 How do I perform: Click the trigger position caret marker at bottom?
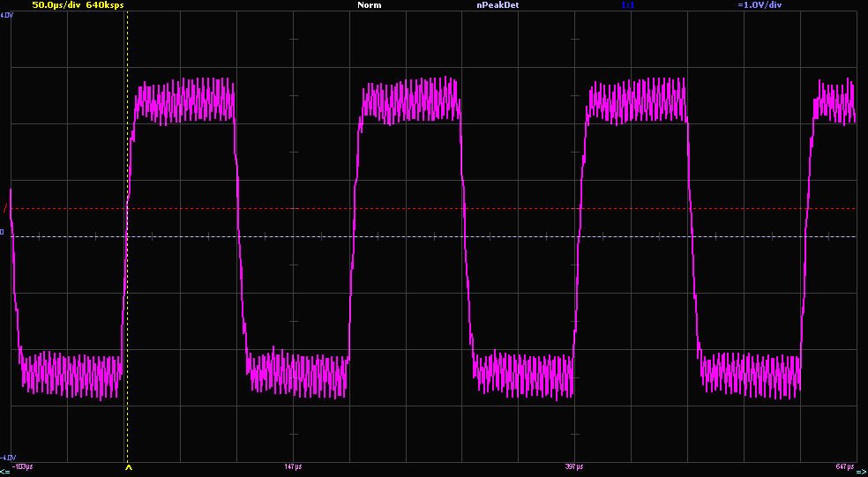click(x=128, y=467)
